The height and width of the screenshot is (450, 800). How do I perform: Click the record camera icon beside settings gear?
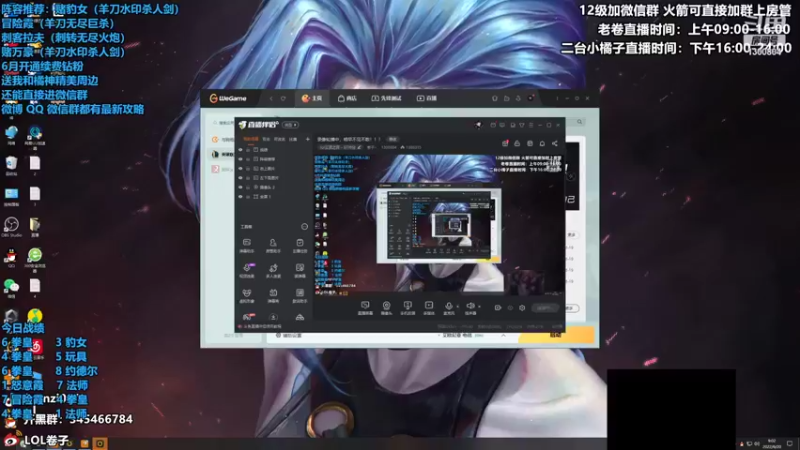pyautogui.click(x=498, y=308)
